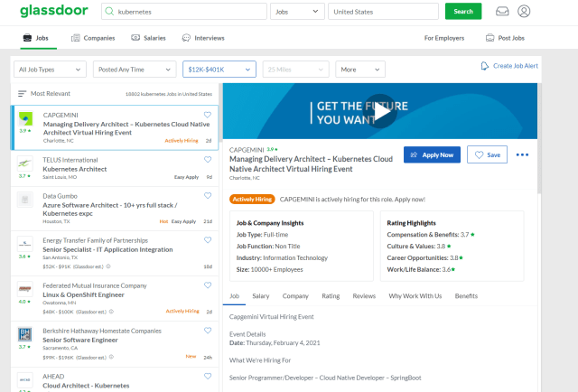Toggle the heart on the AHEAD Cloud Architect job
This screenshot has height=392, width=578.
208,376
